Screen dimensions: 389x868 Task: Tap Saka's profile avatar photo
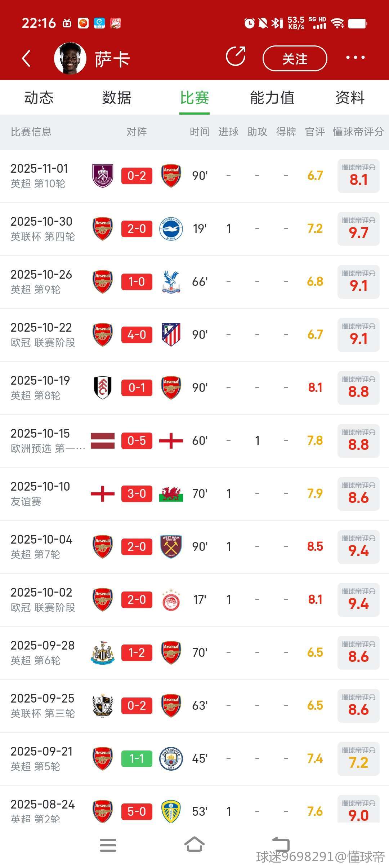click(70, 58)
